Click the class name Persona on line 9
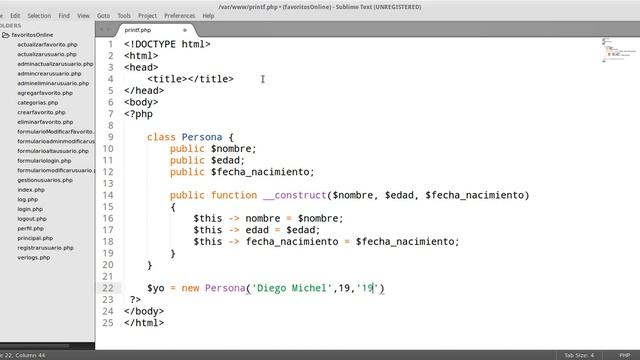Screen dimensions: 640x360 point(202,137)
